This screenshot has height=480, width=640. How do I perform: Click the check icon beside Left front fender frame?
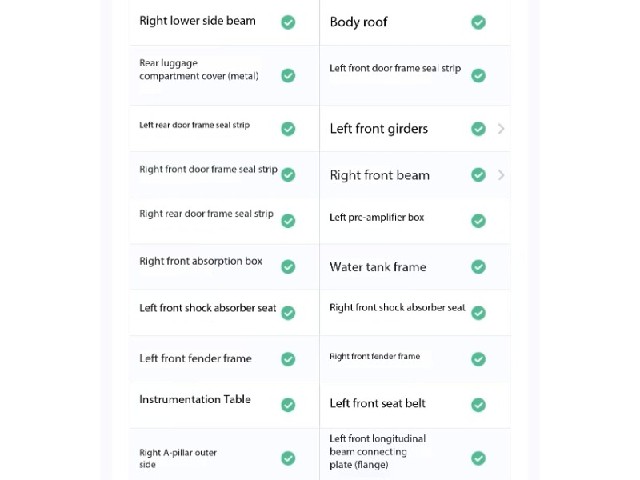point(288,359)
